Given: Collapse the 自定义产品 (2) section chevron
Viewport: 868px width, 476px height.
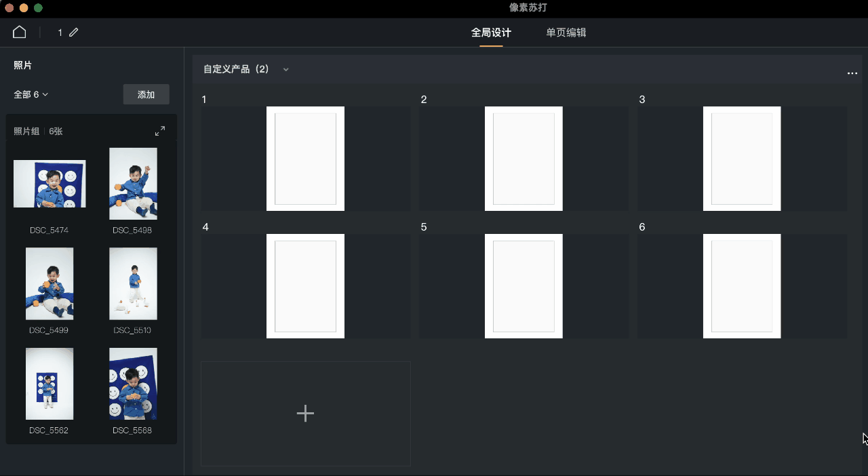Looking at the screenshot, I should [x=285, y=69].
